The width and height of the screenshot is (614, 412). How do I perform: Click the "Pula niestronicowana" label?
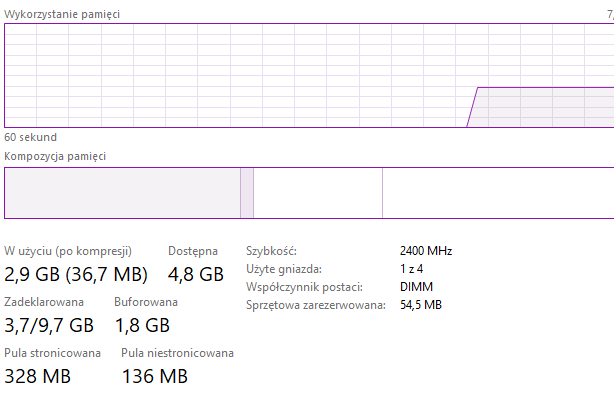pos(177,353)
